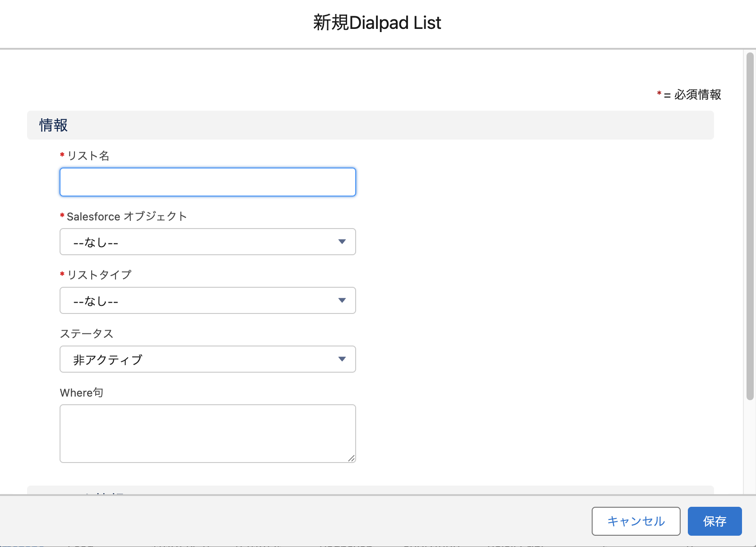Image resolution: width=756 pixels, height=547 pixels.
Task: Click inside the Where句 text area
Action: pyautogui.click(x=208, y=433)
